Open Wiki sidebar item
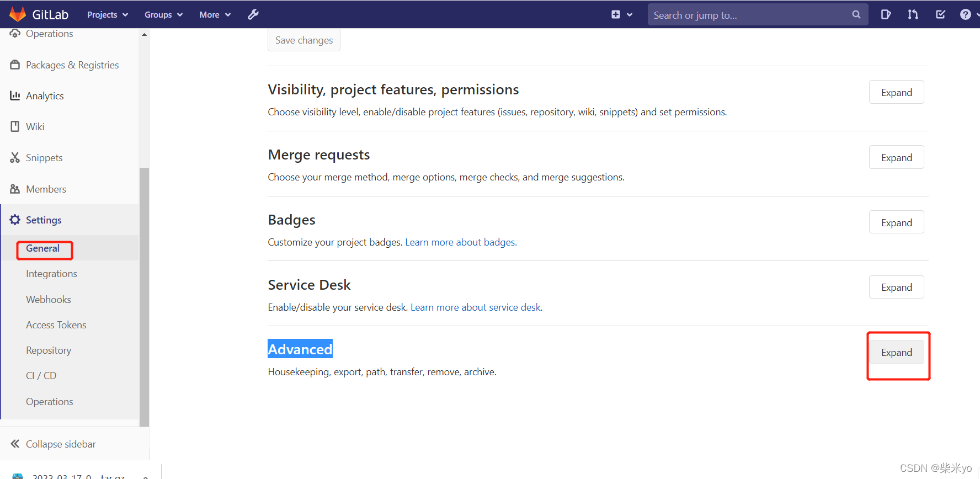This screenshot has width=980, height=479. coord(35,127)
